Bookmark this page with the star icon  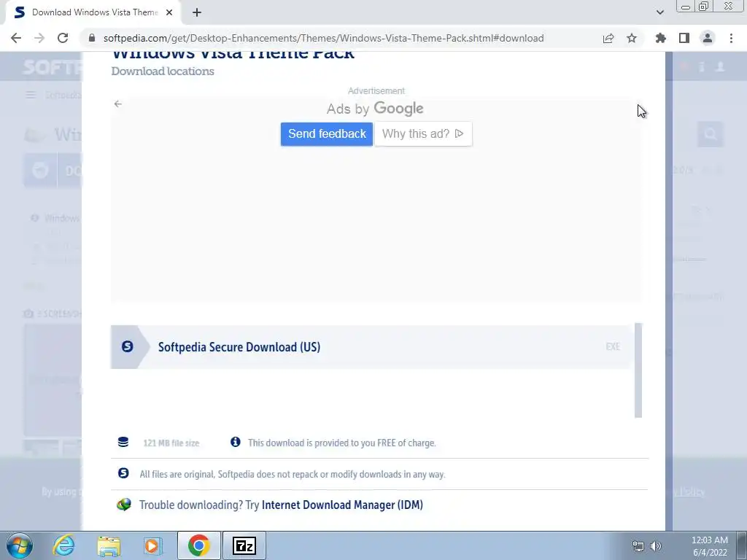632,38
